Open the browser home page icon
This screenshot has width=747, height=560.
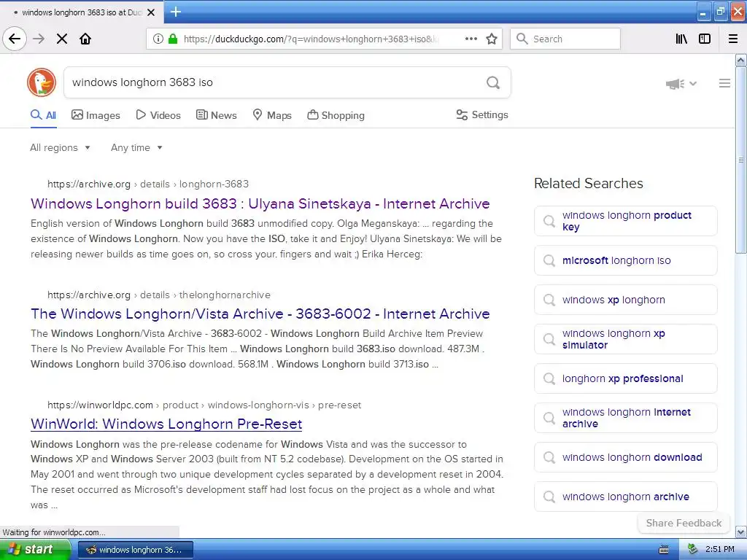[85, 39]
